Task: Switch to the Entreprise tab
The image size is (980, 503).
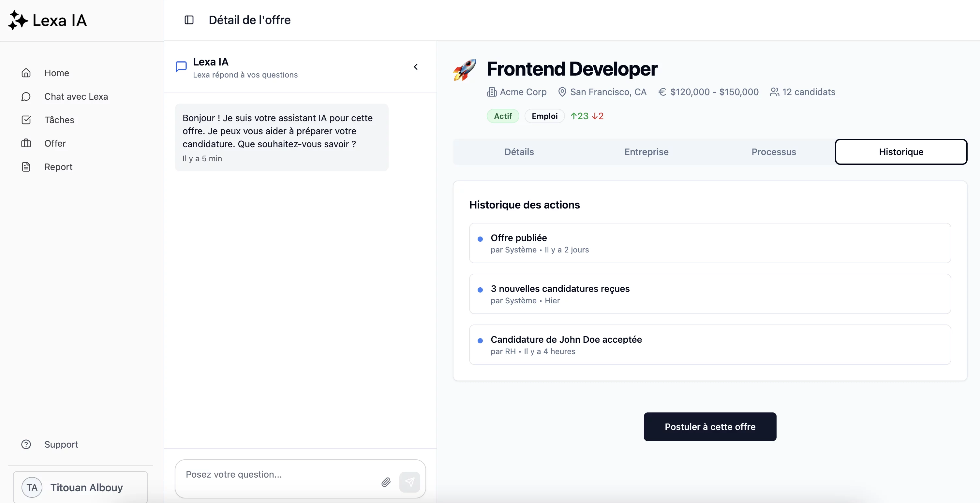Action: 646,152
